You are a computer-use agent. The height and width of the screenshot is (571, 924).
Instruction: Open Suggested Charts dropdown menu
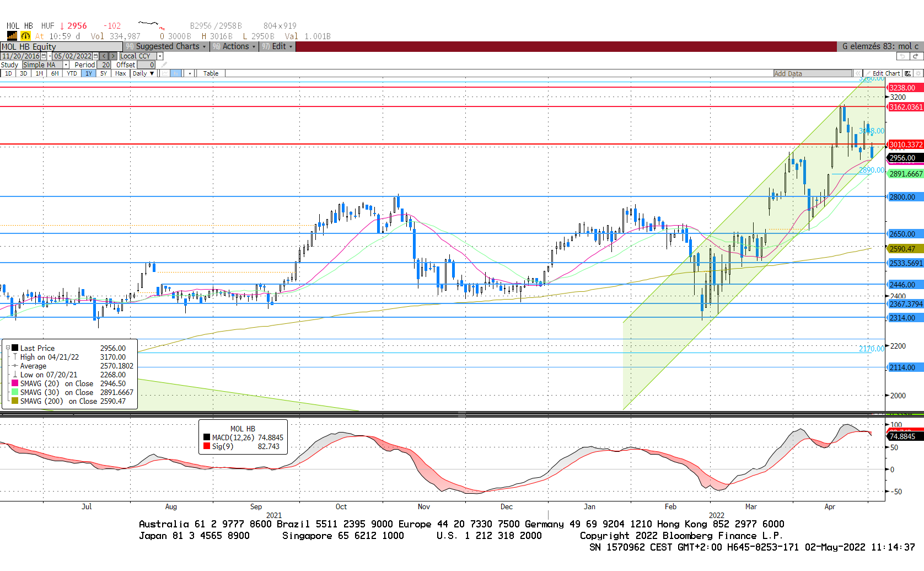[166, 46]
